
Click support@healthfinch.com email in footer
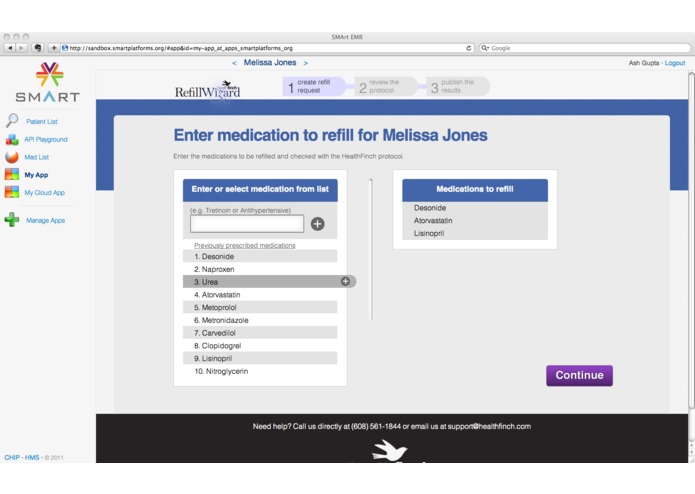click(x=489, y=426)
